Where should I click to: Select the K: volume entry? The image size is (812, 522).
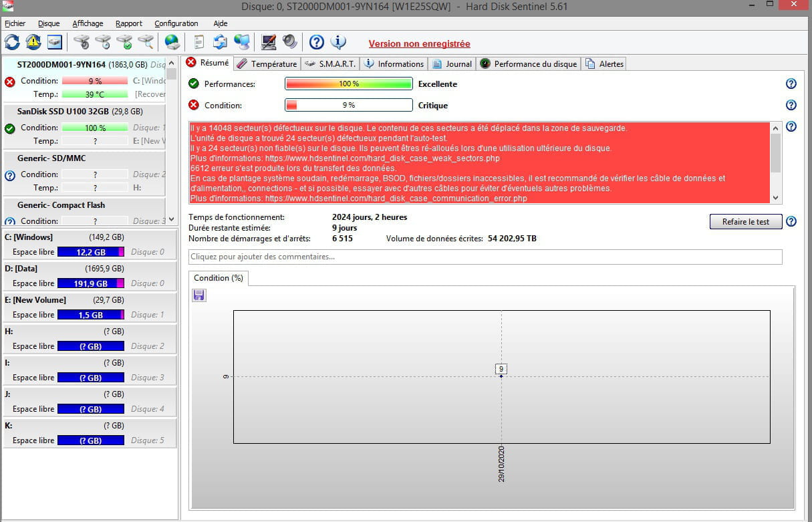pyautogui.click(x=90, y=433)
